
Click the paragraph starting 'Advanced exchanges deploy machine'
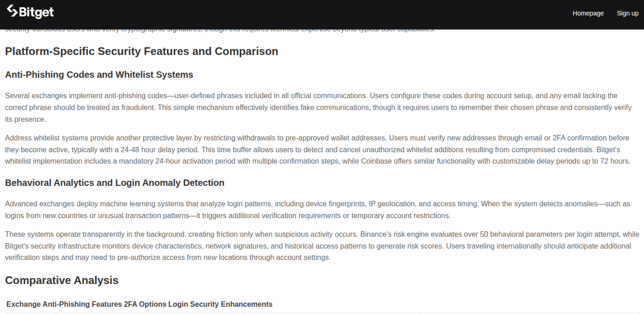(318, 209)
